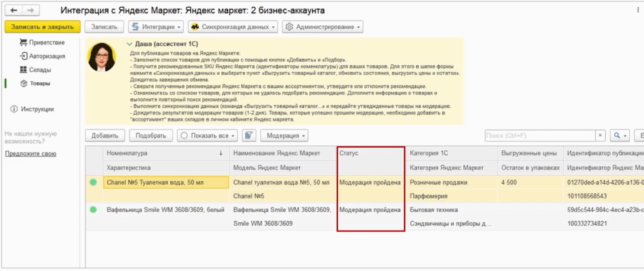Click the grid icon beside Склады
Screen dimensions: 644x271
pos(23,70)
